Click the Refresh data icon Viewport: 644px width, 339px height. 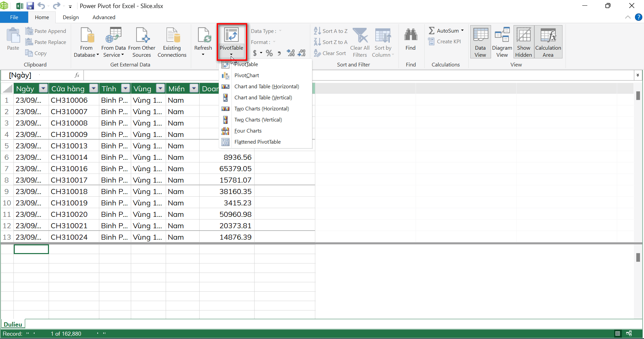click(203, 36)
